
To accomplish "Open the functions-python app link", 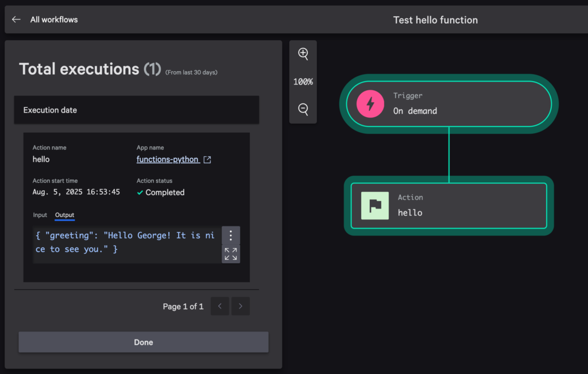I will [168, 160].
